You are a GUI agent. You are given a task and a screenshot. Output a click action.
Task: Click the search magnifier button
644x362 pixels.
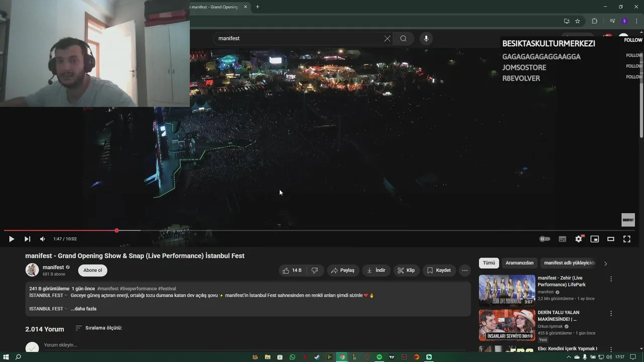pyautogui.click(x=404, y=38)
